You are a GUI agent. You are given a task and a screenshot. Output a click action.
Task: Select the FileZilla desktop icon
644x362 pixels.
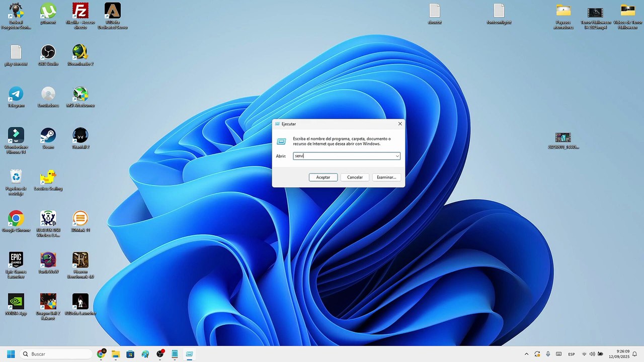(x=80, y=16)
